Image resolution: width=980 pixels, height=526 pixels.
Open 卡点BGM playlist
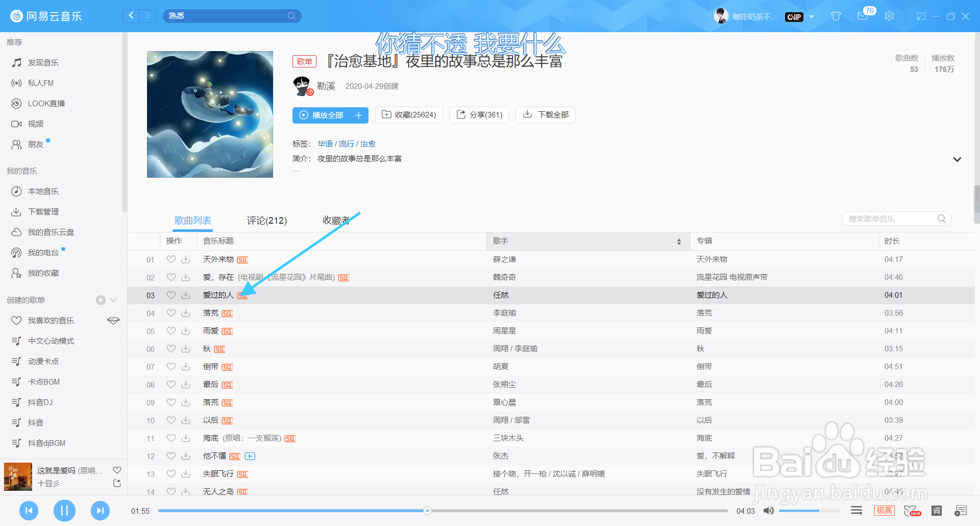(x=44, y=381)
